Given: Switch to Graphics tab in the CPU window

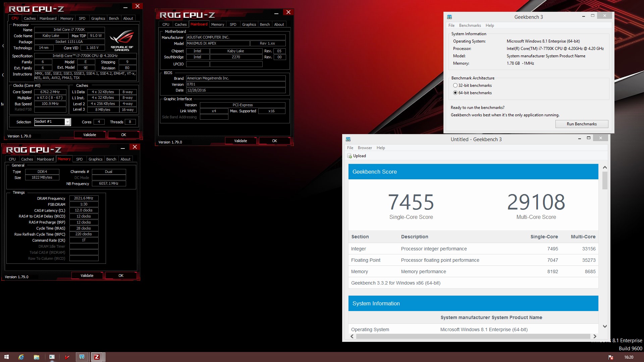Looking at the screenshot, I should [98, 18].
